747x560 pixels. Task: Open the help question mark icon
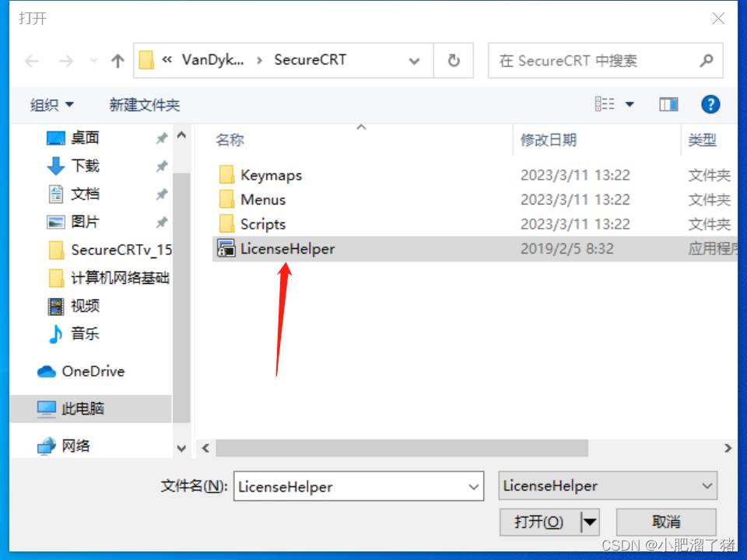[x=710, y=104]
